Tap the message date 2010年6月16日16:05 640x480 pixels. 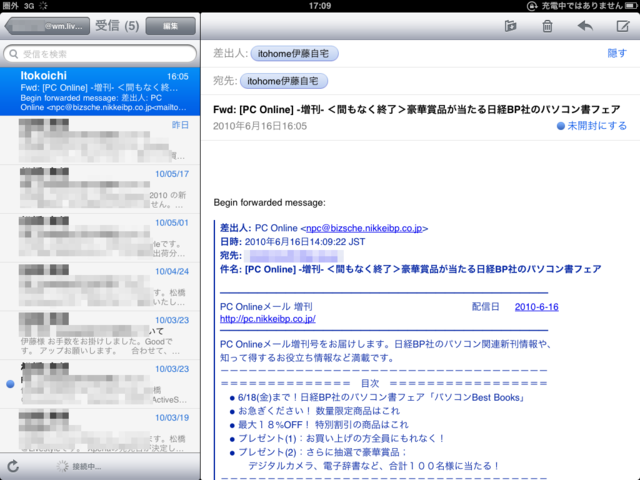[x=260, y=126]
